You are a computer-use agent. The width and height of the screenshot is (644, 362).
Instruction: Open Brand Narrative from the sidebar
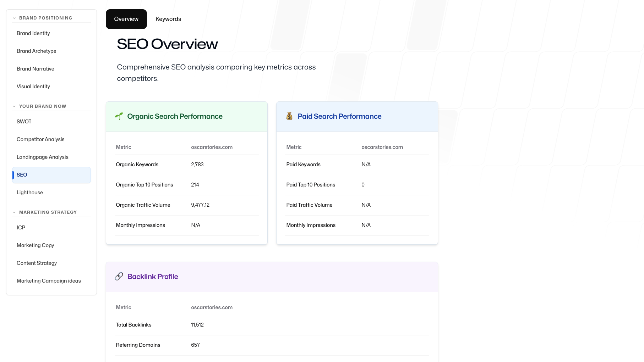click(x=36, y=69)
